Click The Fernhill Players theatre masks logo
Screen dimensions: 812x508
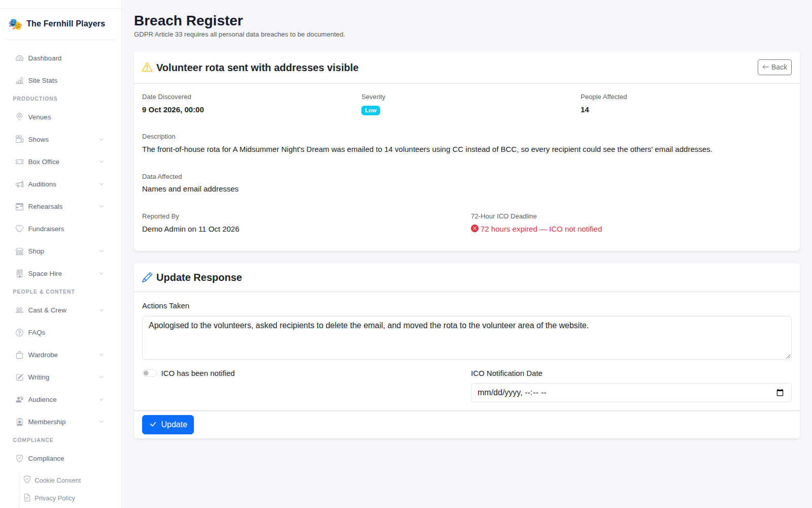pyautogui.click(x=15, y=24)
